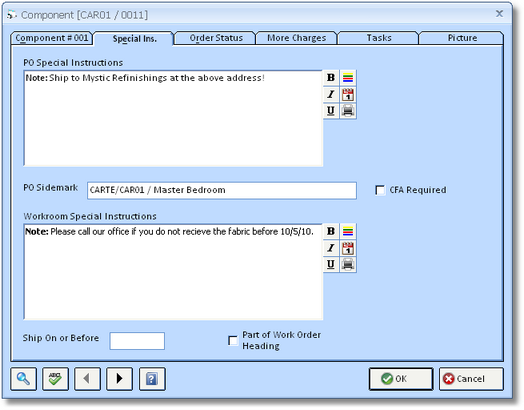This screenshot has height=410, width=524.
Task: Open color lines icon for Workroom instructions
Action: tap(348, 231)
